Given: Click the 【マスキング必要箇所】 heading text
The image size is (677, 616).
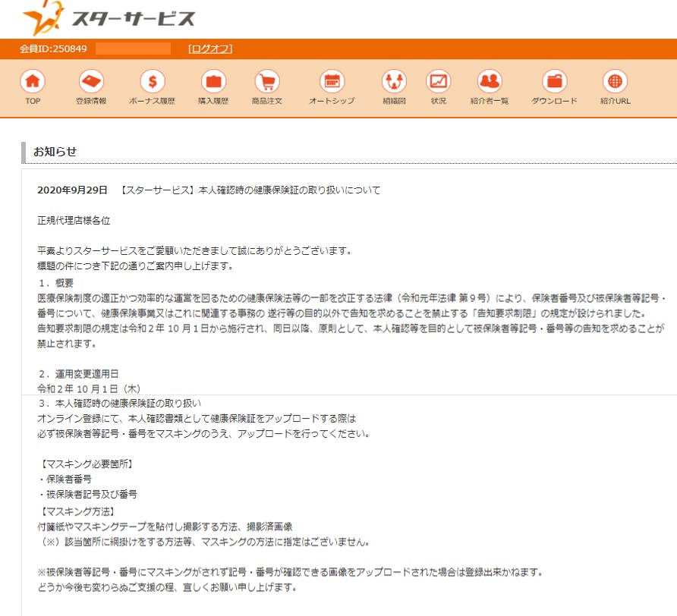Looking at the screenshot, I should (x=80, y=464).
